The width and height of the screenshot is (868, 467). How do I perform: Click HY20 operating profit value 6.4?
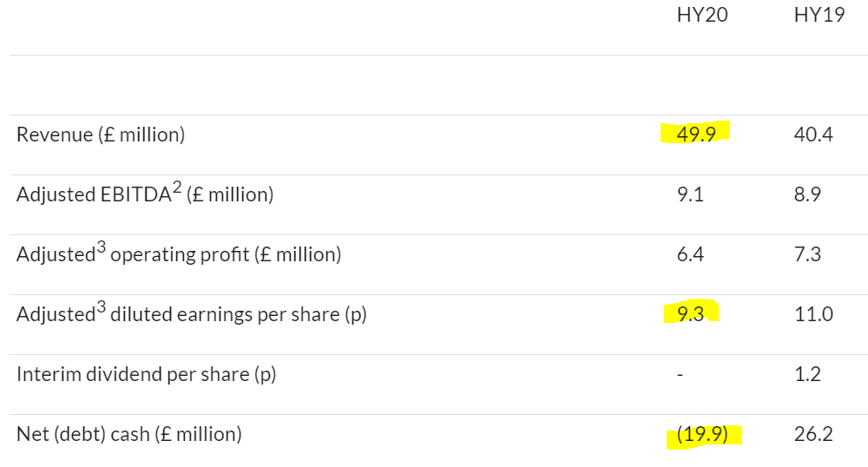coord(690,254)
